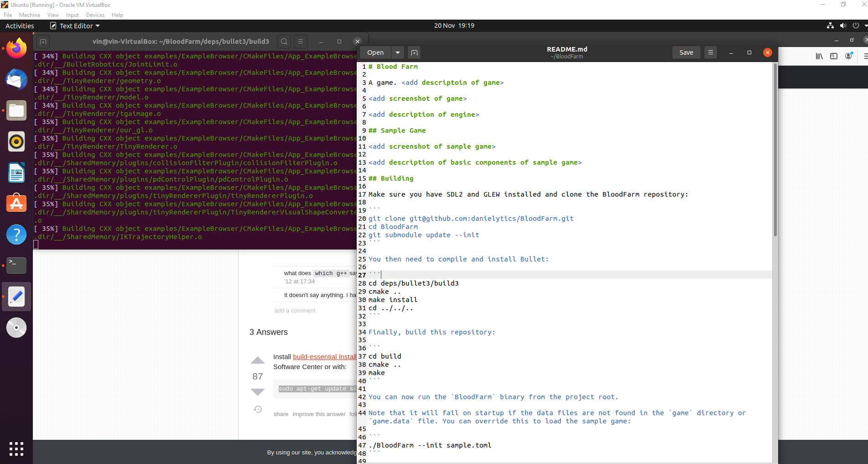The width and height of the screenshot is (868, 464).
Task: Launch Rhythmbox music player from dock
Action: [16, 141]
